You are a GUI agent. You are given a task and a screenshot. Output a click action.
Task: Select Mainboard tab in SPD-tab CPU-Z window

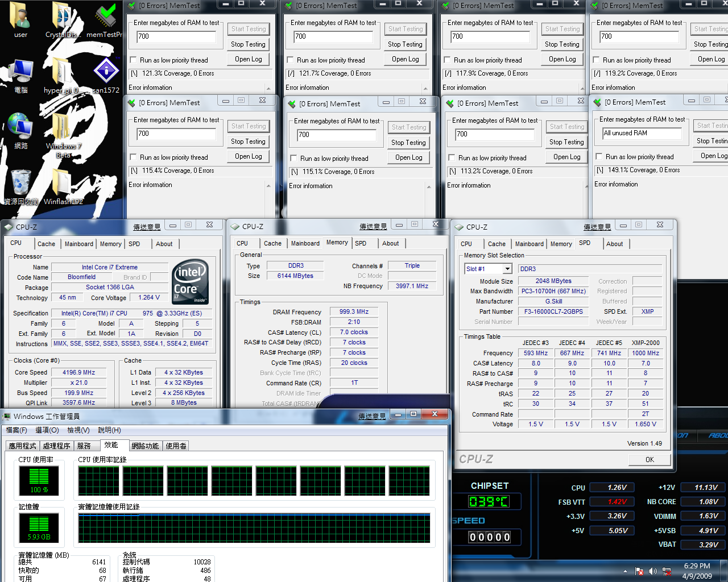click(529, 244)
